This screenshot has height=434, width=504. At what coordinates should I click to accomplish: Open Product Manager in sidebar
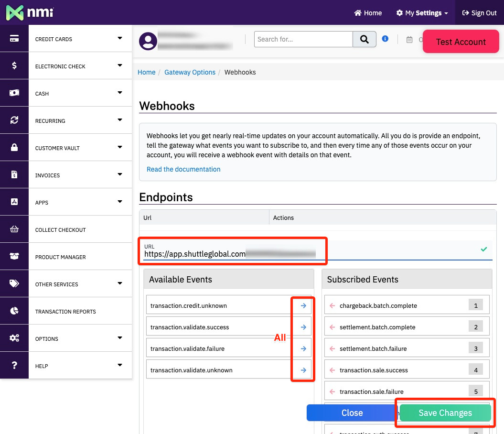pyautogui.click(x=60, y=257)
